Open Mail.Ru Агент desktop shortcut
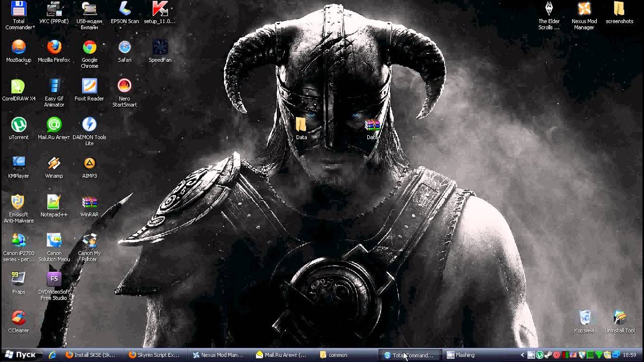Image resolution: width=644 pixels, height=362 pixels. click(x=54, y=128)
